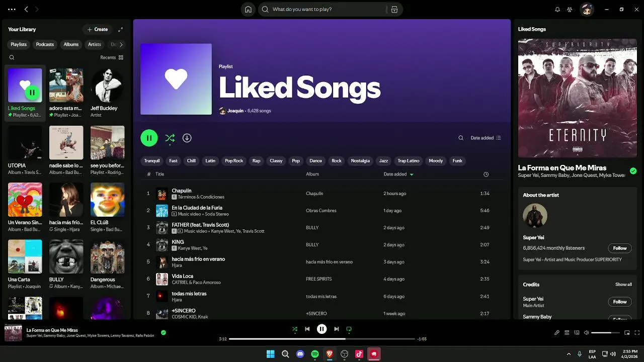This screenshot has width=644, height=362.
Task: Expand Your Library to full view
Action: coord(120,29)
